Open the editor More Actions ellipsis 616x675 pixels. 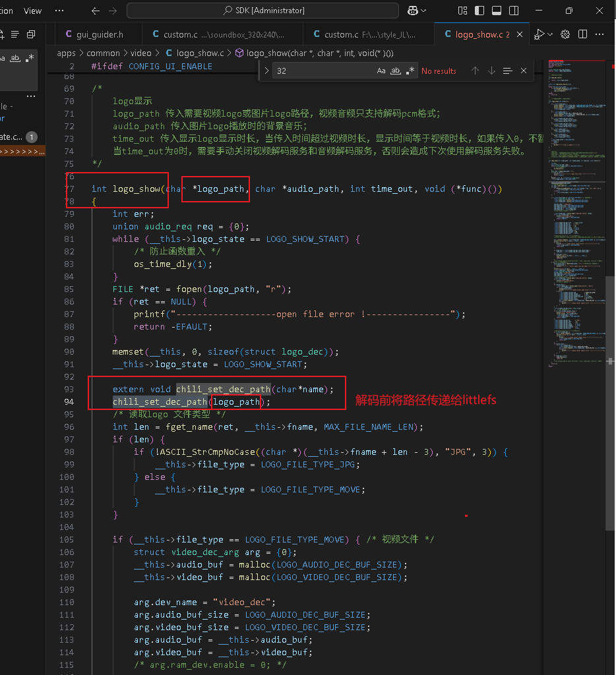(x=600, y=34)
